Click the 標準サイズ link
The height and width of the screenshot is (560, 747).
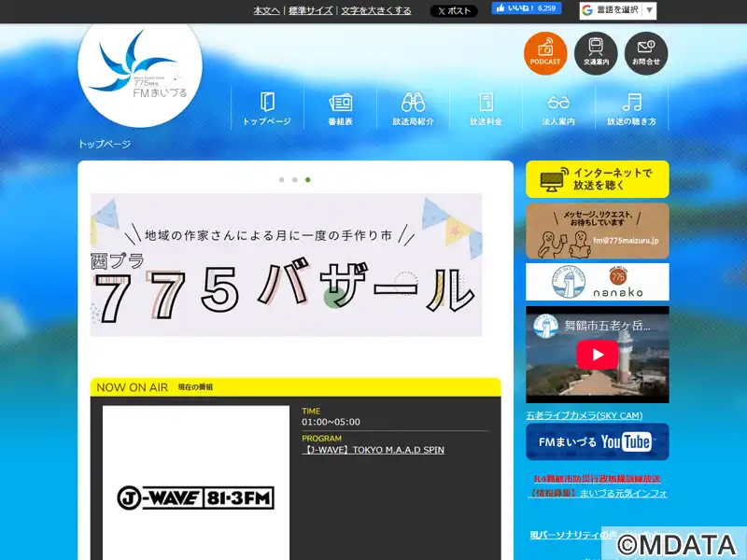310,11
